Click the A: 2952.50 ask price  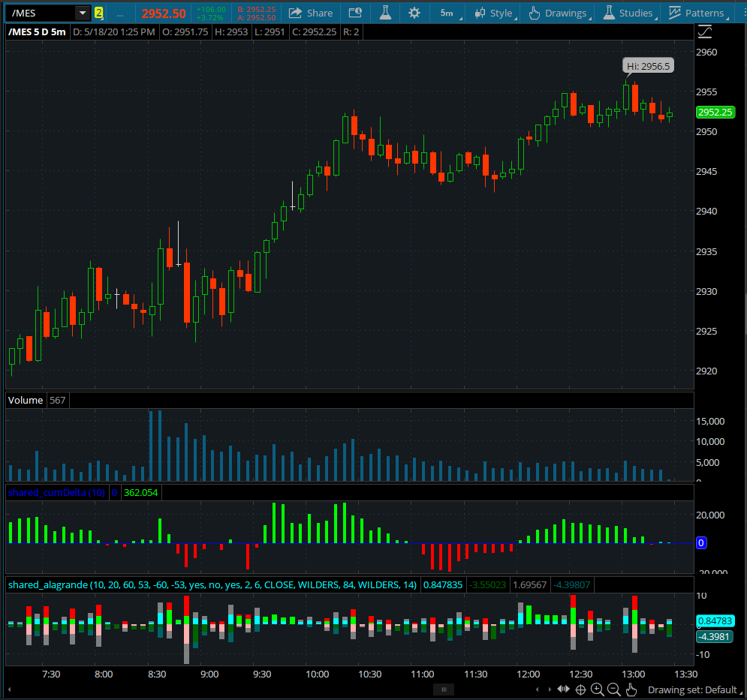point(256,17)
